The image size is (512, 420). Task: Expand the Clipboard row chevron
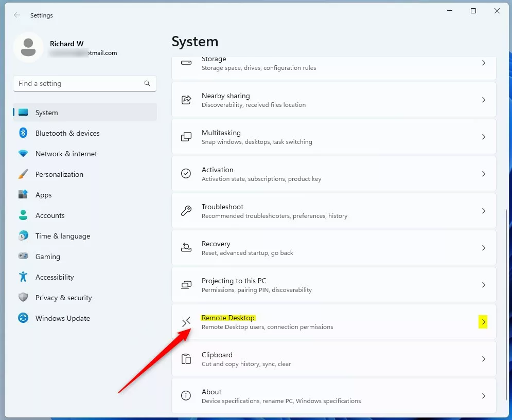pos(483,359)
